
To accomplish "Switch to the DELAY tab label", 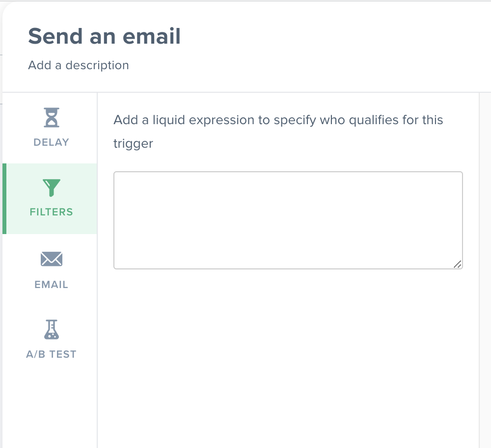I will [52, 142].
